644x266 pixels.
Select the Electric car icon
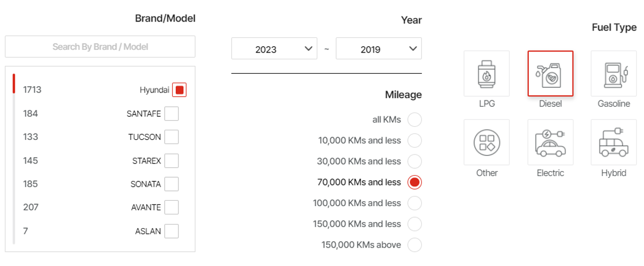[550, 142]
